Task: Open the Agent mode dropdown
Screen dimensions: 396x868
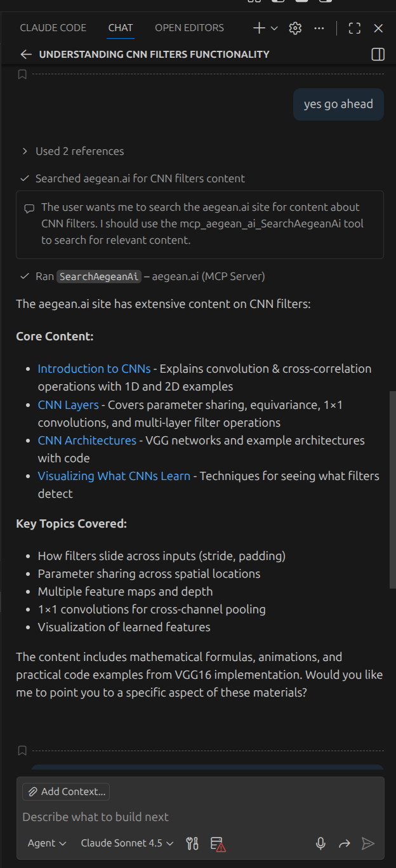Action: [x=46, y=843]
